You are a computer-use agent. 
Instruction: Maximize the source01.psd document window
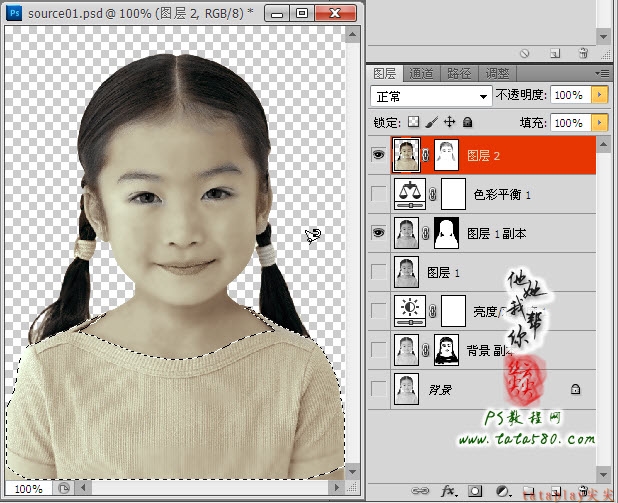(302, 13)
